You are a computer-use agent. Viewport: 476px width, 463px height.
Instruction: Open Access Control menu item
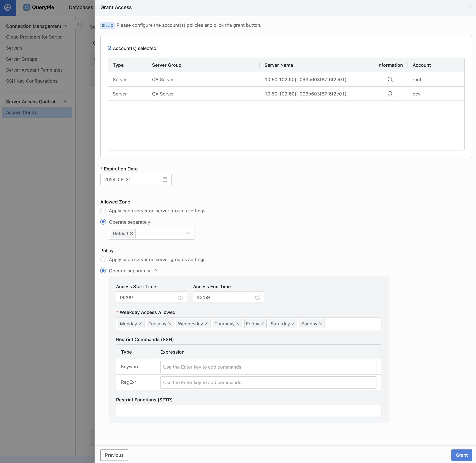[x=37, y=112]
